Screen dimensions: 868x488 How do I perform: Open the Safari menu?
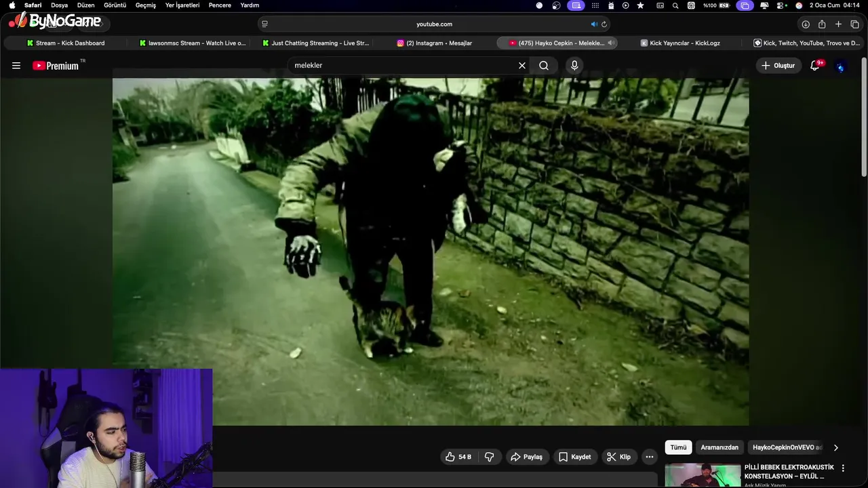pyautogui.click(x=33, y=5)
